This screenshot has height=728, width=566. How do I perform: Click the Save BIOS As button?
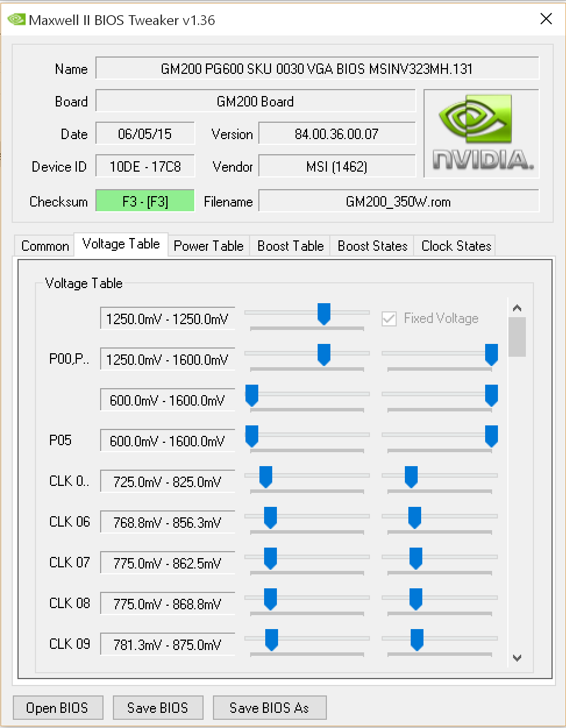269,708
